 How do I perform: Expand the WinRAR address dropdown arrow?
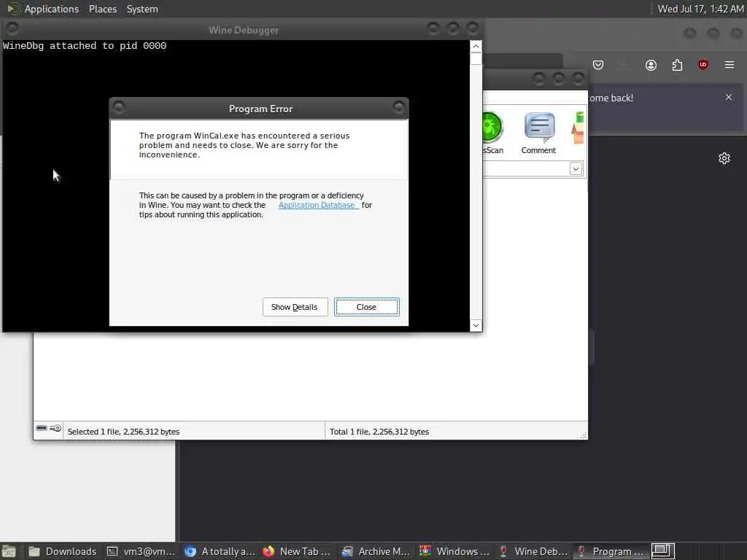576,168
